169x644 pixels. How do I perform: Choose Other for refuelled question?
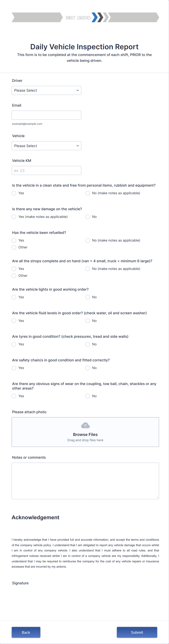[x=14, y=247]
